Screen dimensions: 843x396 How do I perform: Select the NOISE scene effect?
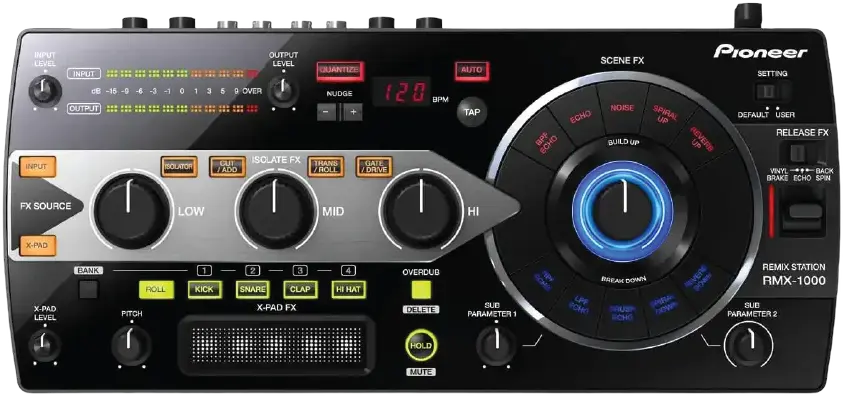tap(622, 107)
